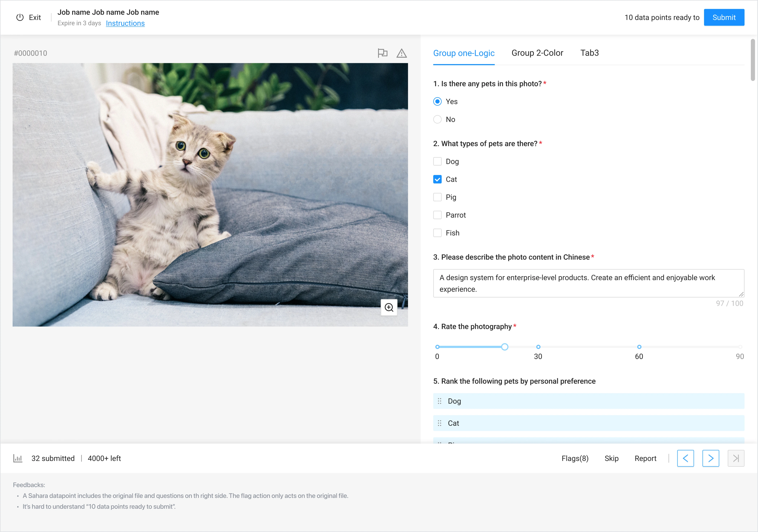Select the No radio option

click(437, 119)
